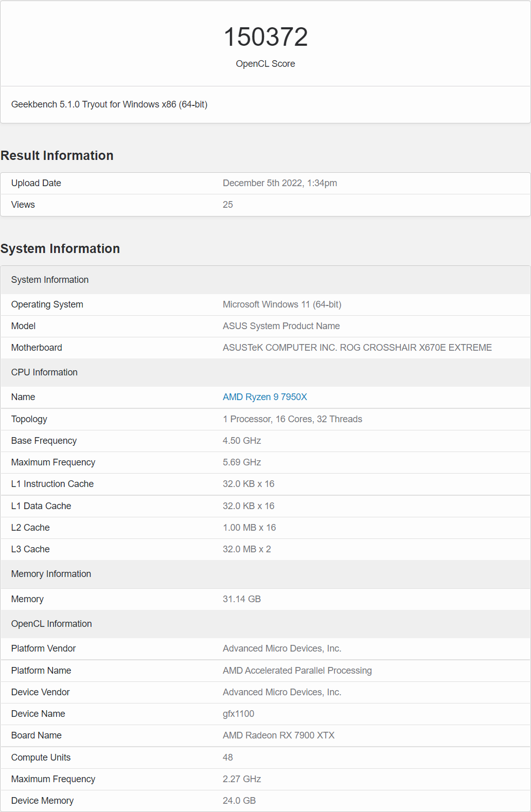Click the large System Information heading
531x812 pixels.
[x=60, y=249]
